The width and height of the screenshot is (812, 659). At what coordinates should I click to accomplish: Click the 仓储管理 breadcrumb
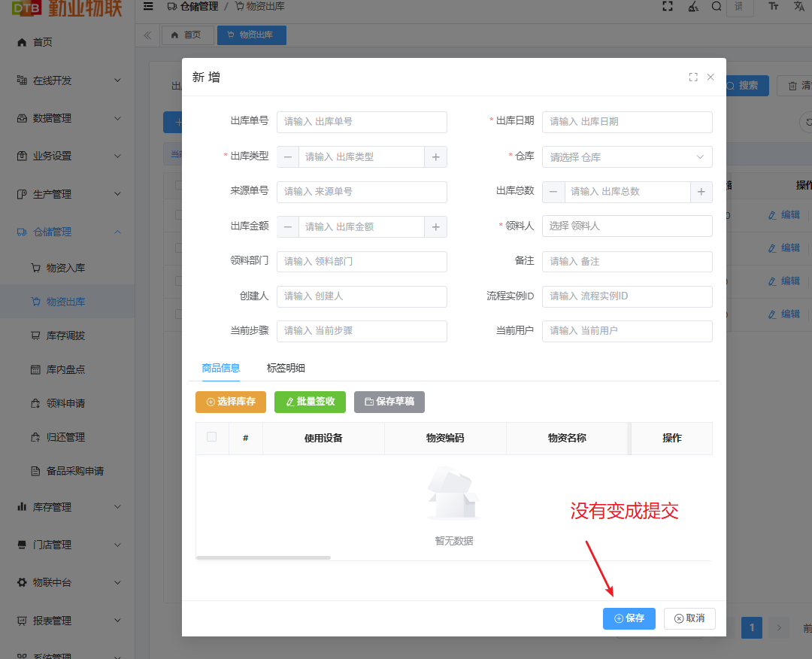(x=193, y=7)
